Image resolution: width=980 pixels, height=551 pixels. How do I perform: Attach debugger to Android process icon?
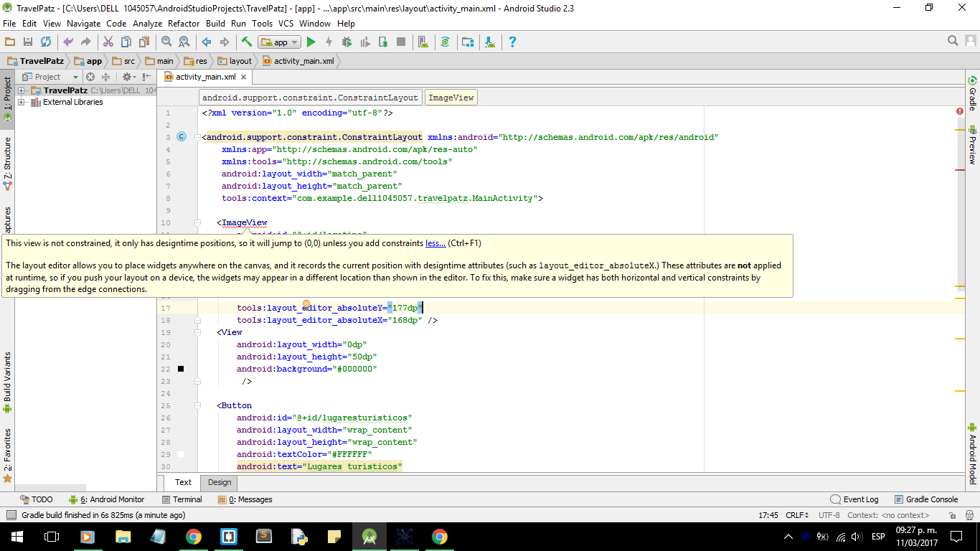tap(383, 42)
